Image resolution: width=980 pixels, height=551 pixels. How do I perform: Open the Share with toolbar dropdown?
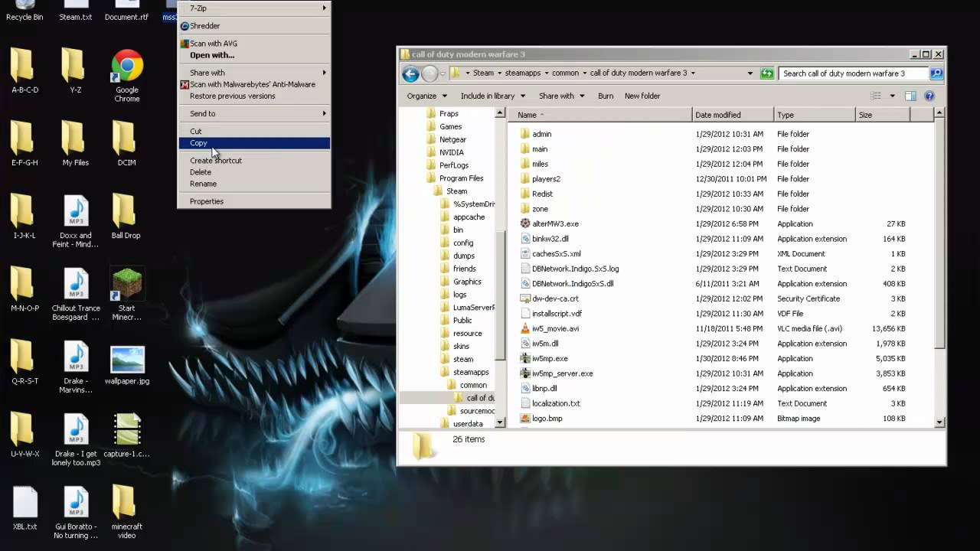(x=561, y=96)
